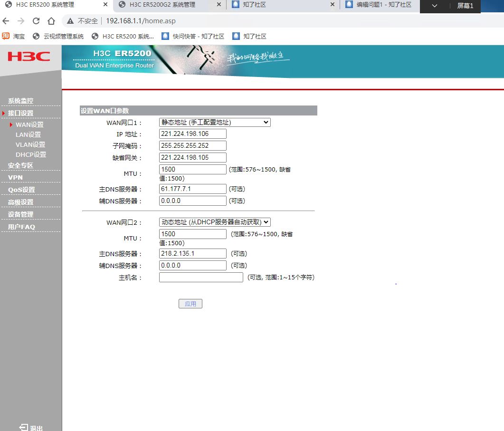The width and height of the screenshot is (504, 431).
Task: Switch to H3C ER5200G2 系统管理 tab
Action: coord(162,4)
